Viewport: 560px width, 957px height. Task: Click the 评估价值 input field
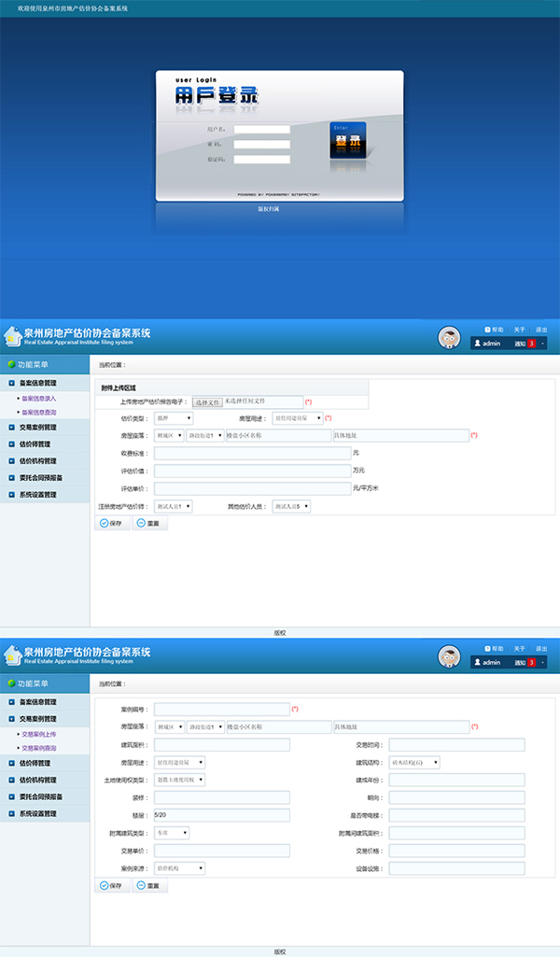252,471
